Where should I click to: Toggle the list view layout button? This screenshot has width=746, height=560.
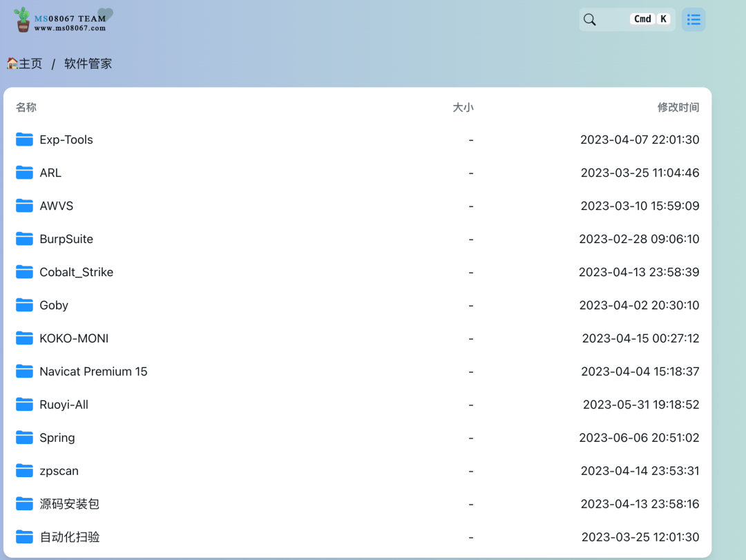(x=694, y=19)
